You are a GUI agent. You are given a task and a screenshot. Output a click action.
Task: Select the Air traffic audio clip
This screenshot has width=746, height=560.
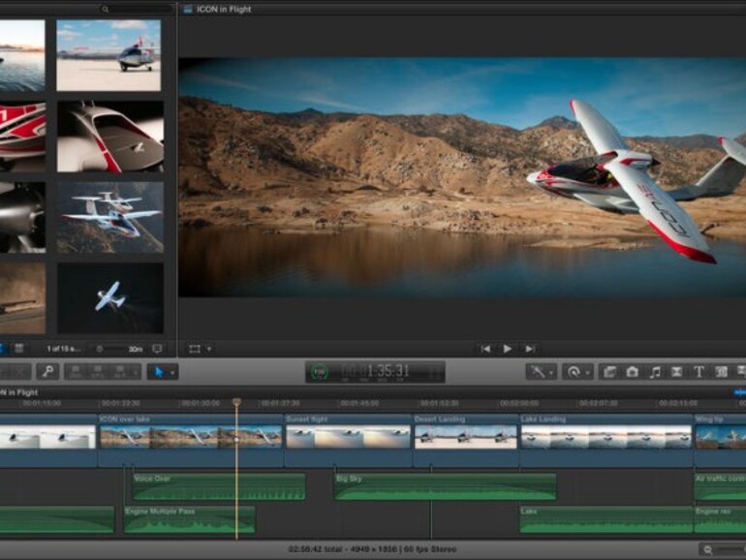(720, 486)
